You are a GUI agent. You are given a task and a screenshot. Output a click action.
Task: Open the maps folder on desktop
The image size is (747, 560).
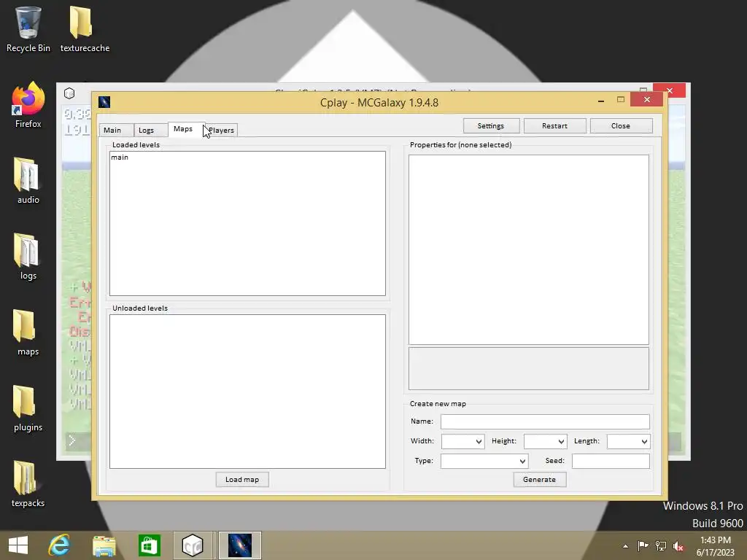(28, 332)
